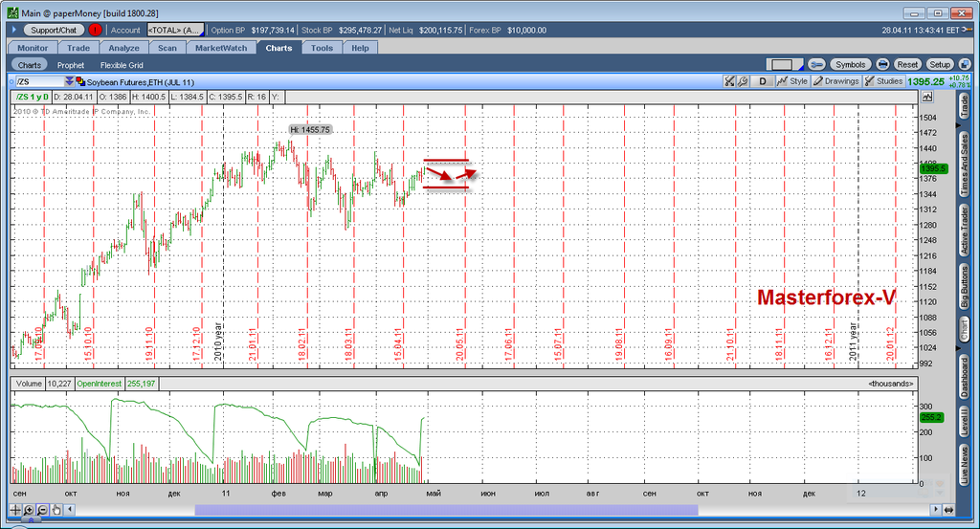Image resolution: width=980 pixels, height=529 pixels.
Task: Click the Soybean Futures,ETH (JUL 11) title
Action: point(140,82)
